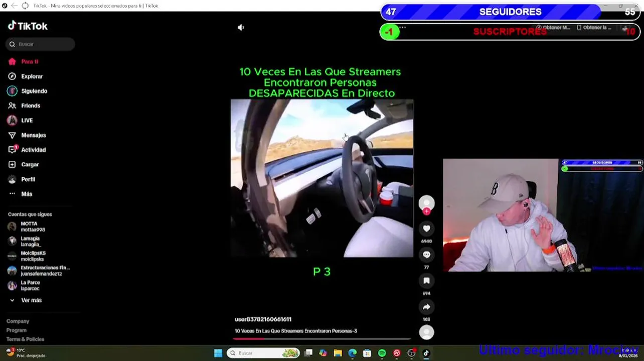Screen dimensions: 644x361
Task: Open the Más options menu
Action: coord(27,194)
